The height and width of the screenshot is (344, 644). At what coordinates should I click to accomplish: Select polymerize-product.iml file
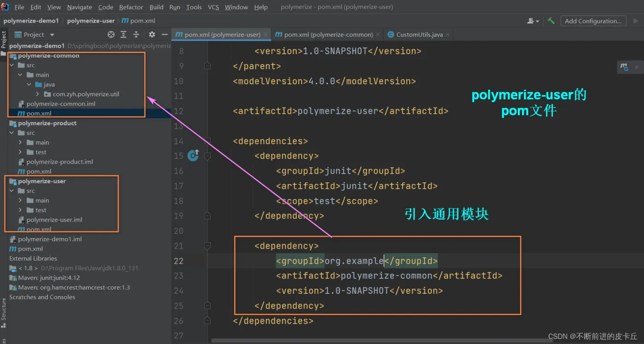(60, 162)
